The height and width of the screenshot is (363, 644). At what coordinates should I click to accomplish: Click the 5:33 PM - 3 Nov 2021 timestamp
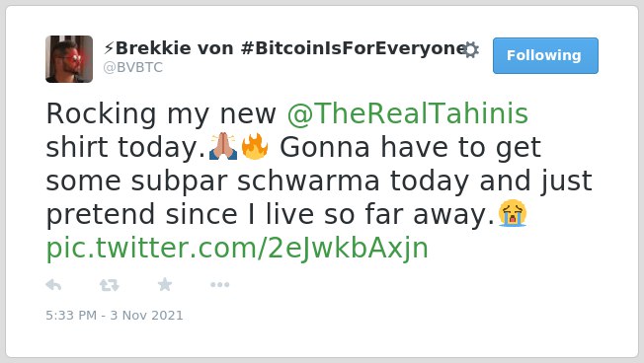(115, 315)
